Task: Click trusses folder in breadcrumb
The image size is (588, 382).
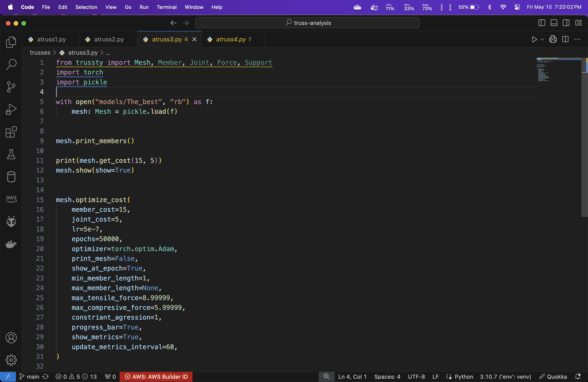Action: [x=40, y=53]
